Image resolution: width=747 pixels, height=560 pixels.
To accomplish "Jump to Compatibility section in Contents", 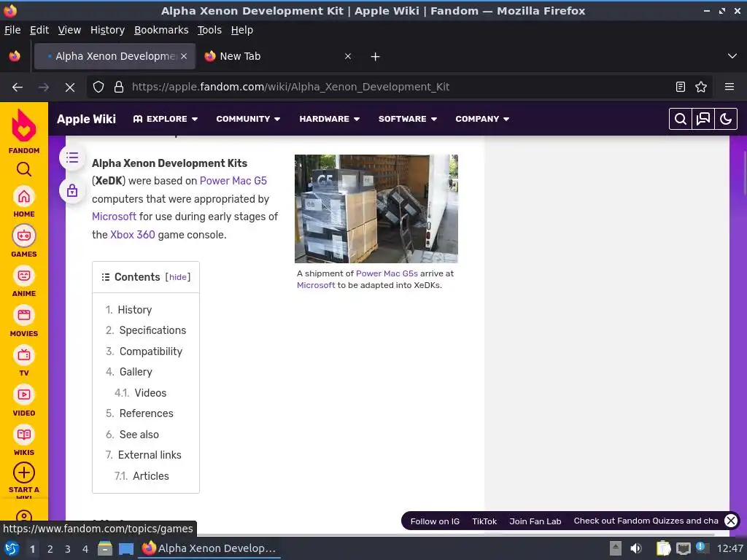I will [150, 351].
